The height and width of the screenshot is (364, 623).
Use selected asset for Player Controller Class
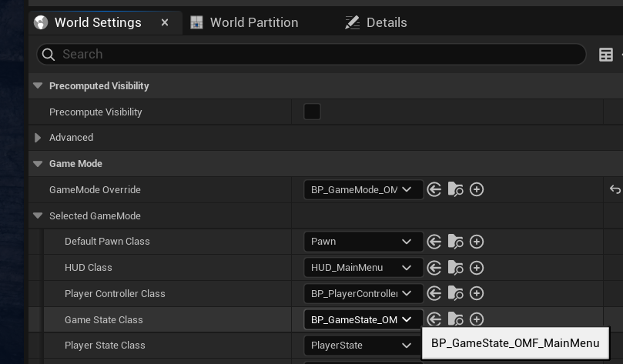(x=434, y=294)
